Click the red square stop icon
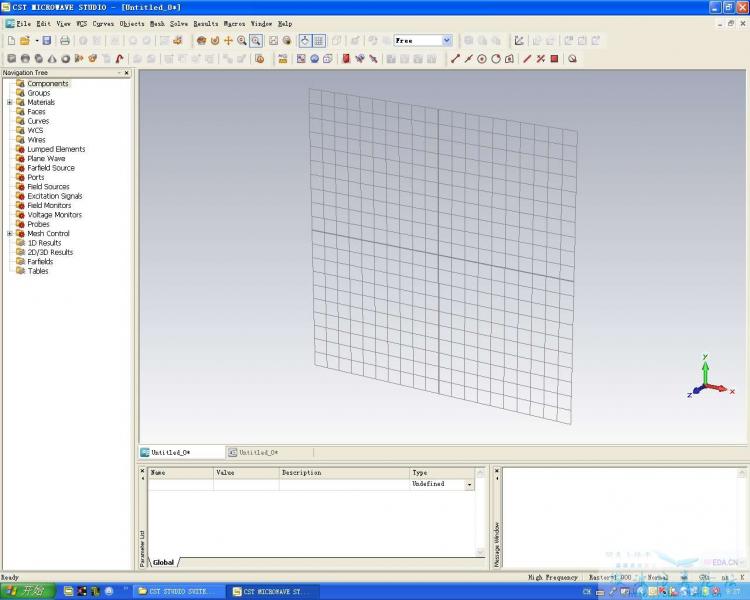 [x=554, y=59]
